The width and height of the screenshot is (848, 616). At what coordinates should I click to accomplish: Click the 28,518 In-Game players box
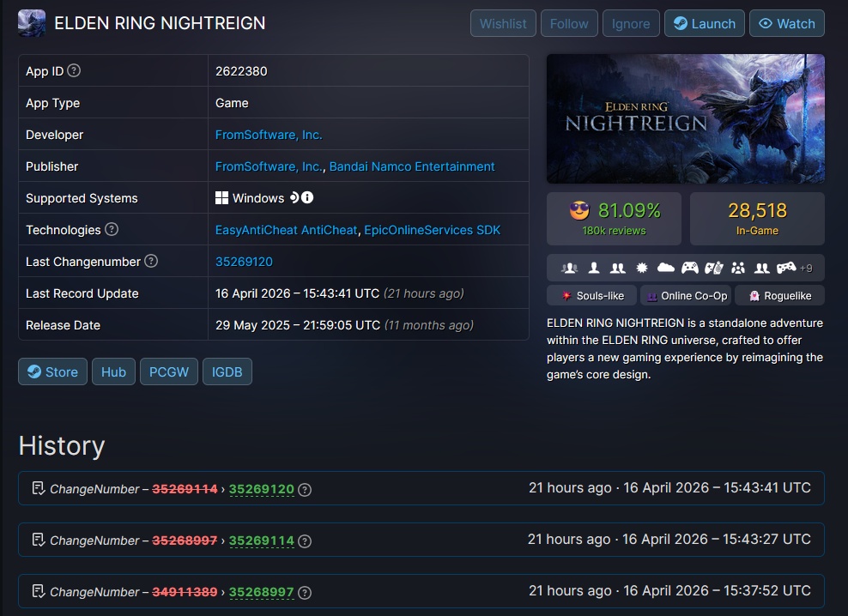click(757, 219)
